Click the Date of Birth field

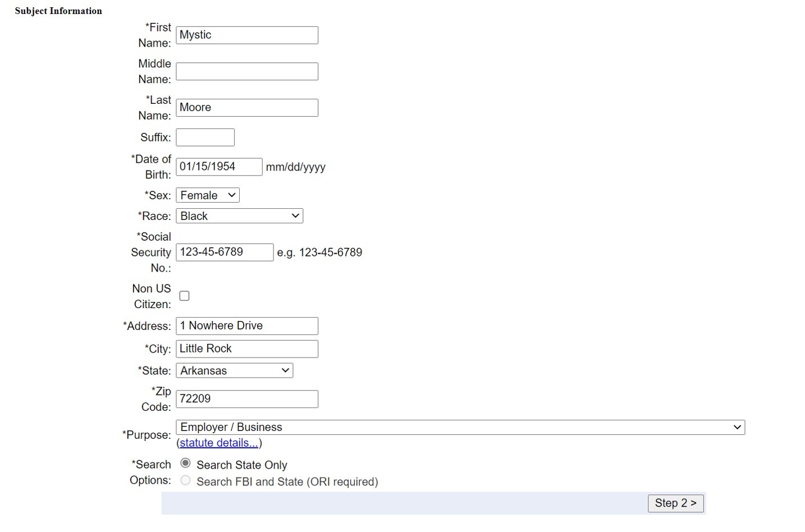tap(219, 167)
